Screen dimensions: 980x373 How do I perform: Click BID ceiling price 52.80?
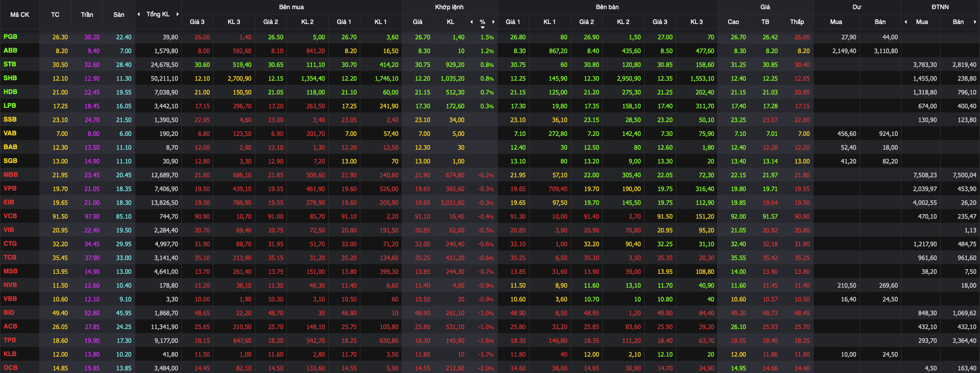92,313
